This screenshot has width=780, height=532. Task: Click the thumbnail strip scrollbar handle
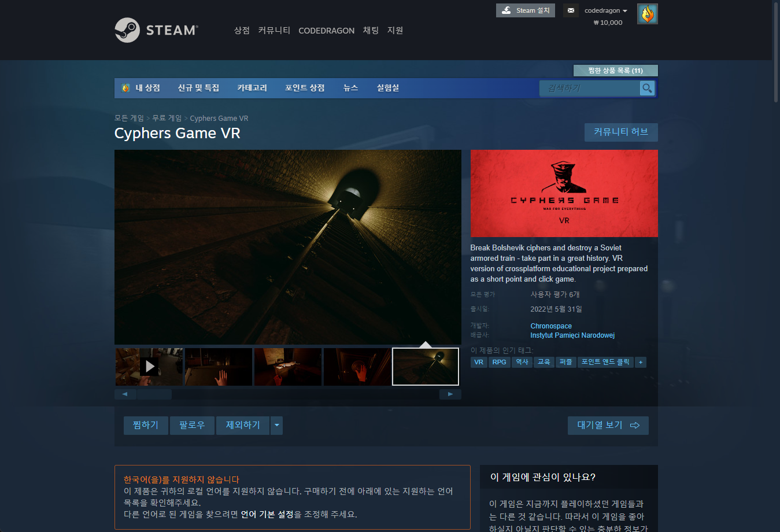[154, 394]
